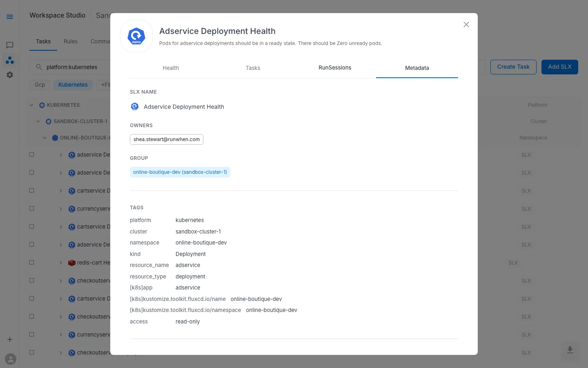Collapse the KUBERNETES tree node
588x368 pixels.
(x=31, y=105)
